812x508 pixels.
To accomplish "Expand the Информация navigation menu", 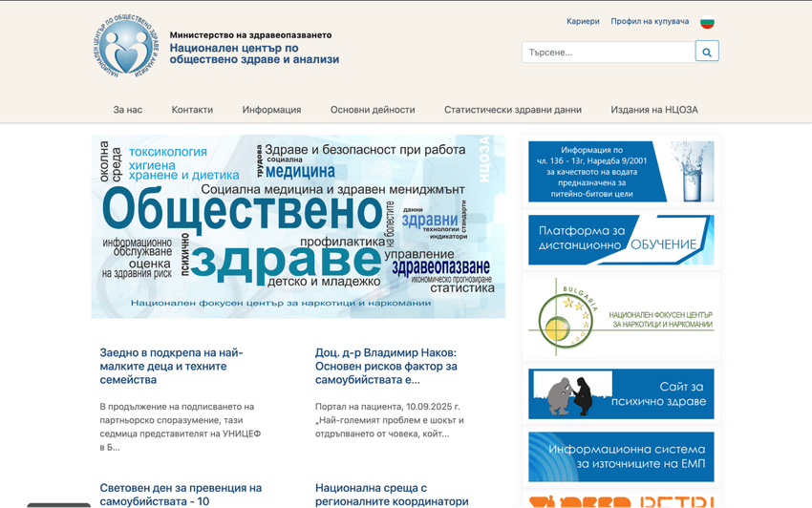I will (271, 110).
